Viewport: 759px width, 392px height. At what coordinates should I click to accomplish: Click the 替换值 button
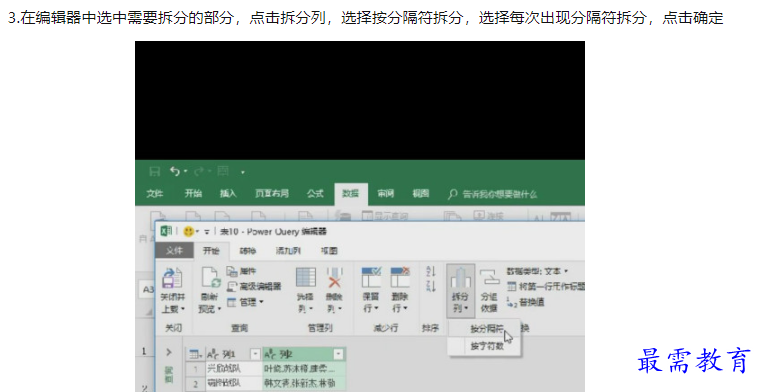click(x=525, y=302)
